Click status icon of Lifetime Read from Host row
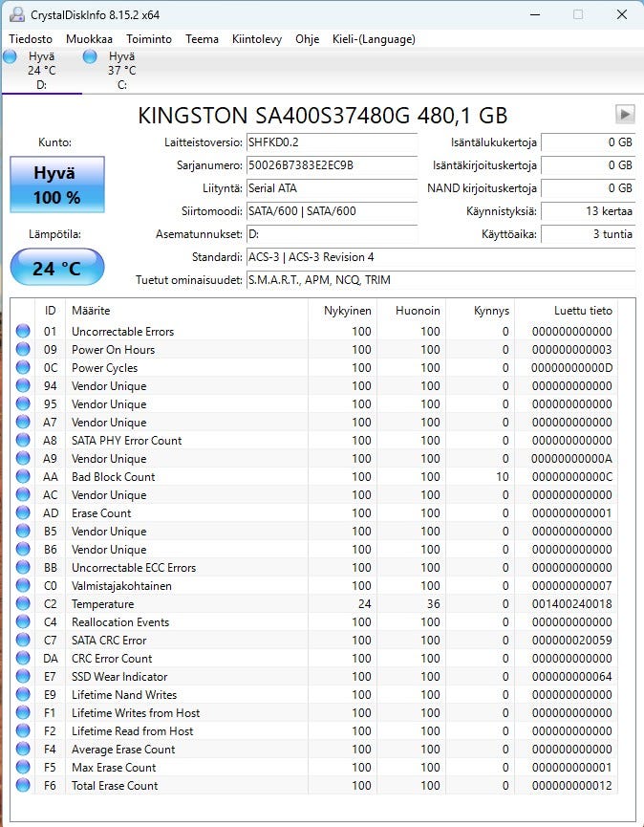This screenshot has width=644, height=827. (x=23, y=731)
